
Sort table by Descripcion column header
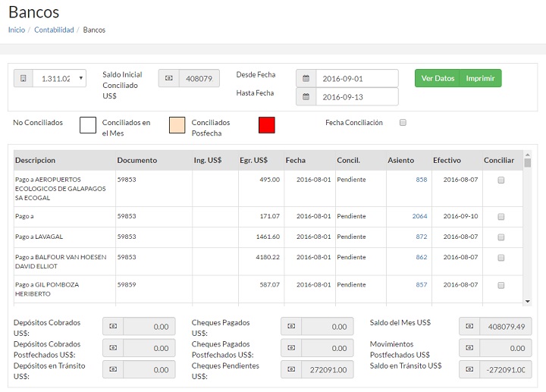36,160
